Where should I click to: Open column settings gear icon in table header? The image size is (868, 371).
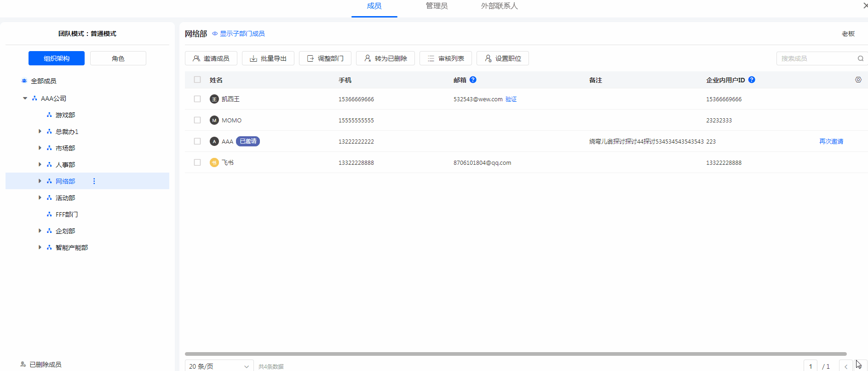(x=858, y=80)
